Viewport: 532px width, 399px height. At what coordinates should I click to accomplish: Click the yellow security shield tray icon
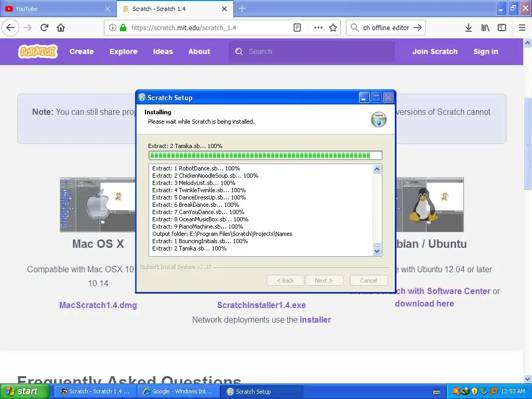coord(475,391)
